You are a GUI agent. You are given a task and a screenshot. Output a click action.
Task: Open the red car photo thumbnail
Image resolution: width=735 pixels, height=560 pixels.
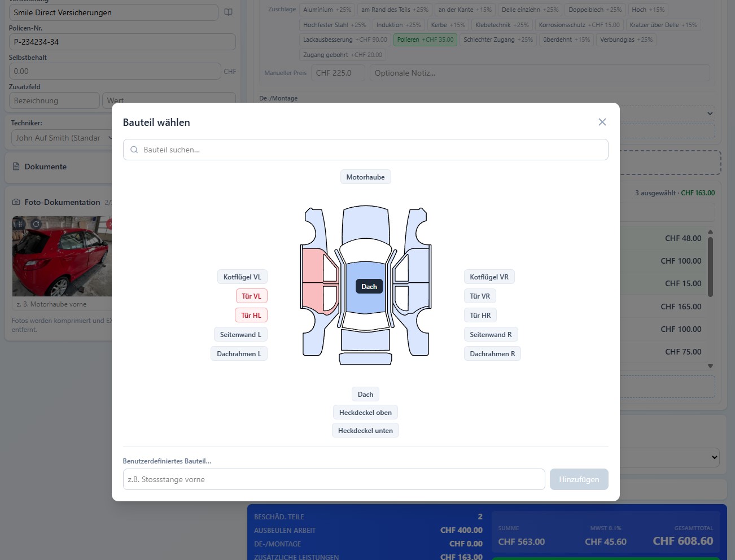[x=62, y=256]
